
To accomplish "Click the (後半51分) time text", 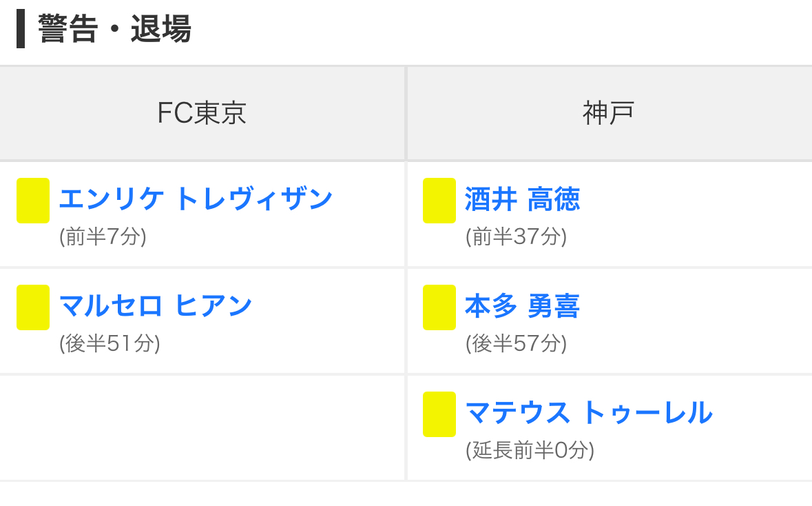I will pos(110,344).
